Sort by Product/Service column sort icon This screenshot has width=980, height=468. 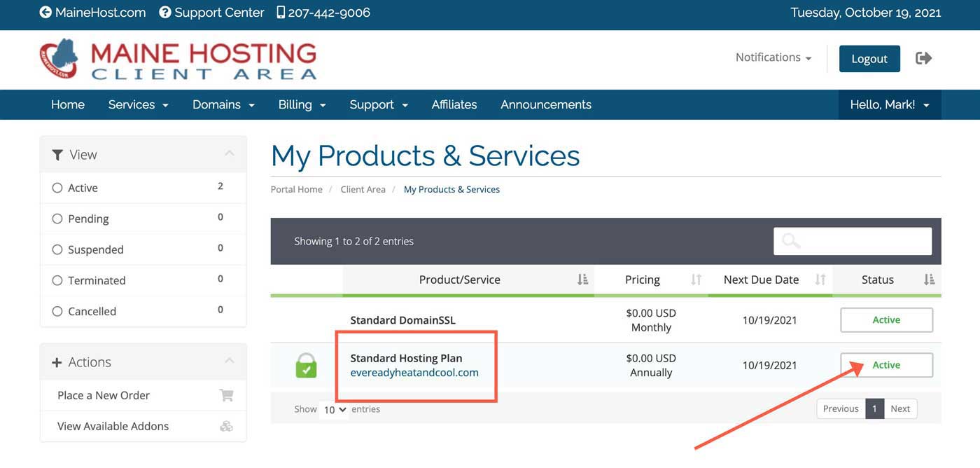click(x=582, y=280)
